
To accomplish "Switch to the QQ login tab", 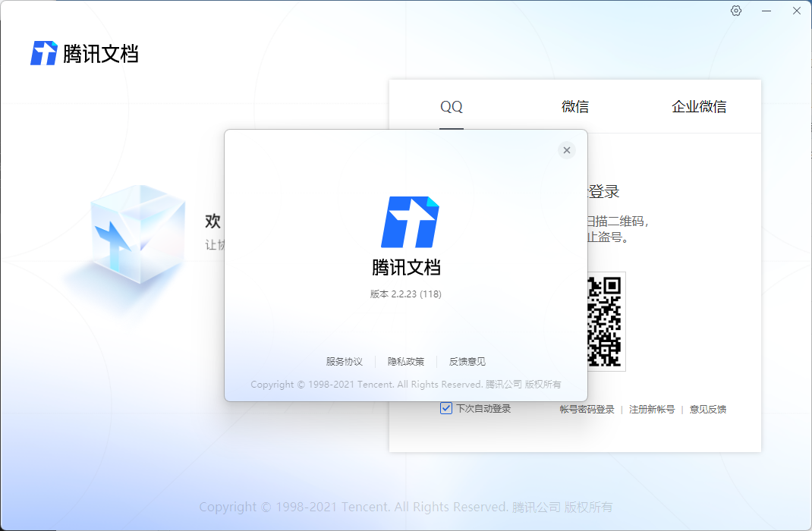I will (451, 107).
